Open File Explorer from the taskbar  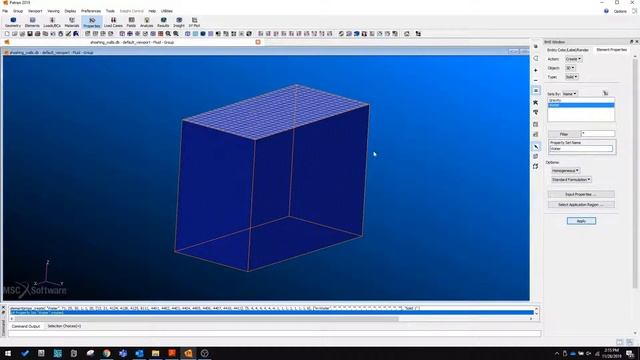(x=156, y=353)
